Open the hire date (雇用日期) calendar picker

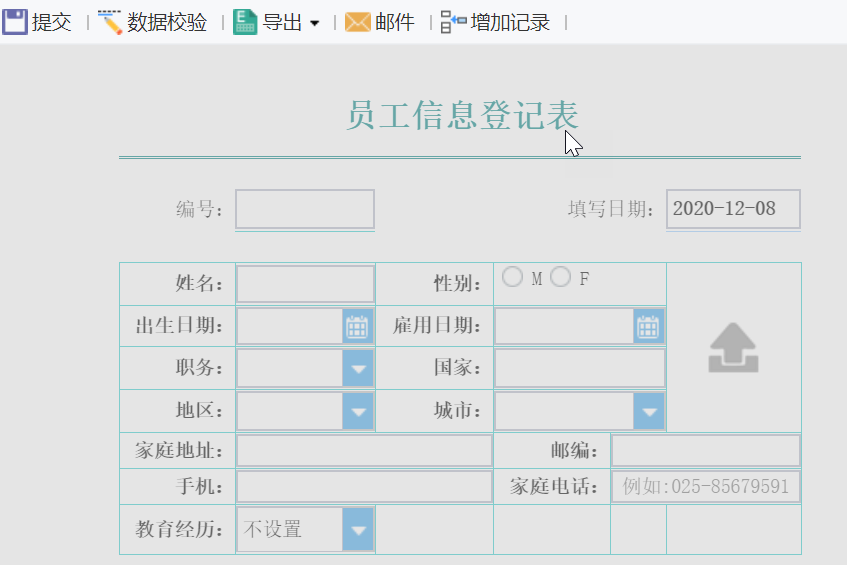point(648,326)
